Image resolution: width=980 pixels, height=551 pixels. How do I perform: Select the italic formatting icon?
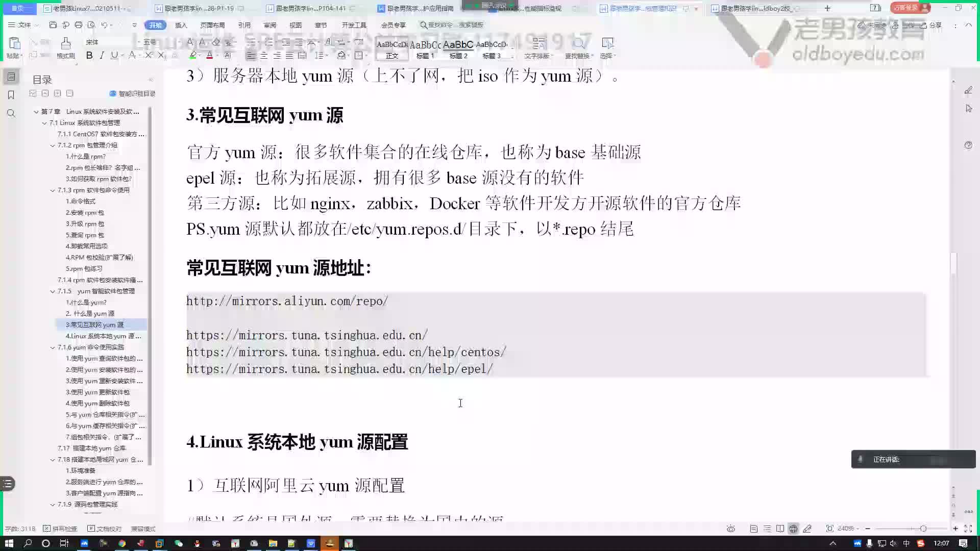101,55
